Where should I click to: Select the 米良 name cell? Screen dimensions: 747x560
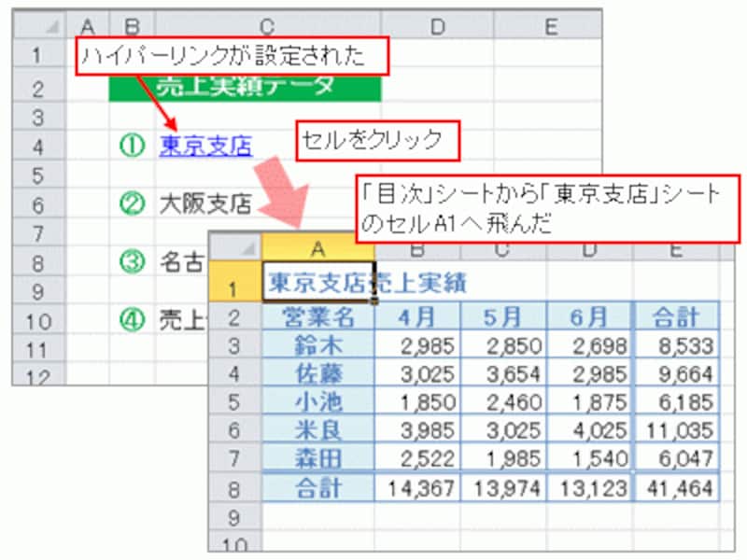tap(318, 430)
